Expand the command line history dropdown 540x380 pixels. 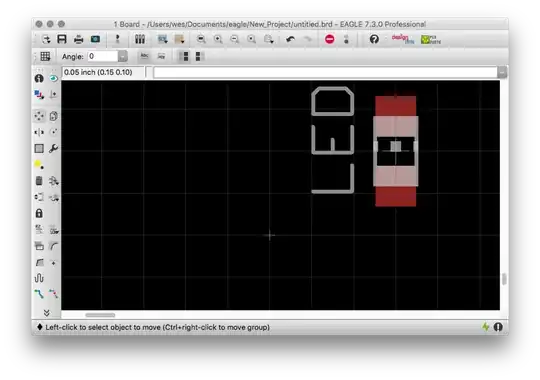pos(502,72)
